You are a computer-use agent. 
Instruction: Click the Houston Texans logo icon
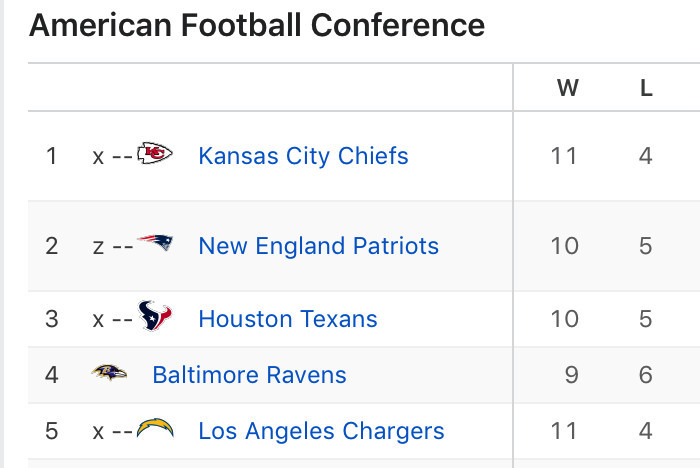click(x=155, y=315)
